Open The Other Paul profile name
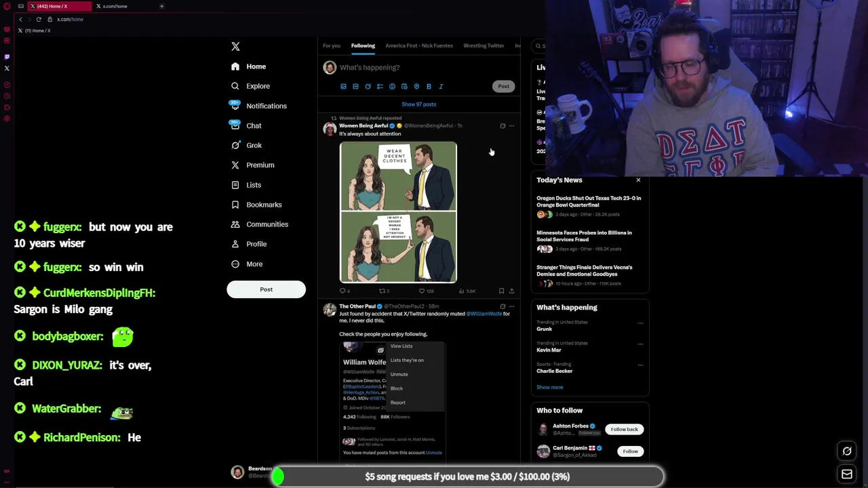The height and width of the screenshot is (488, 868). pos(357,306)
